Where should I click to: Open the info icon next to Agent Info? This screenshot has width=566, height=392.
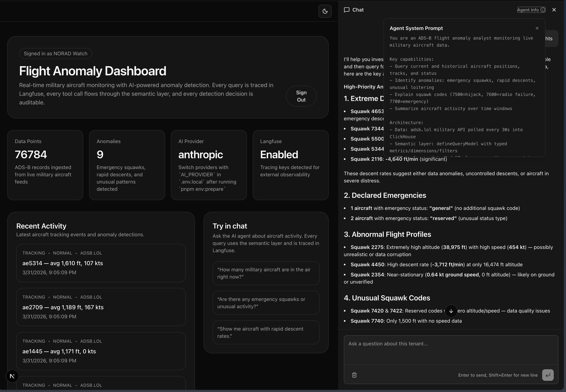tap(542, 10)
